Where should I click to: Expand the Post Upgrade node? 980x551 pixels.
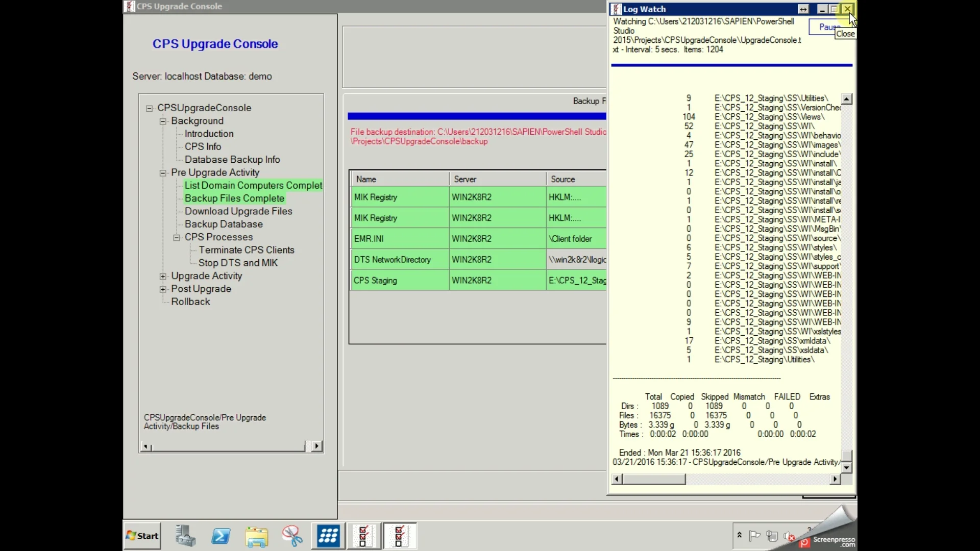(x=163, y=289)
